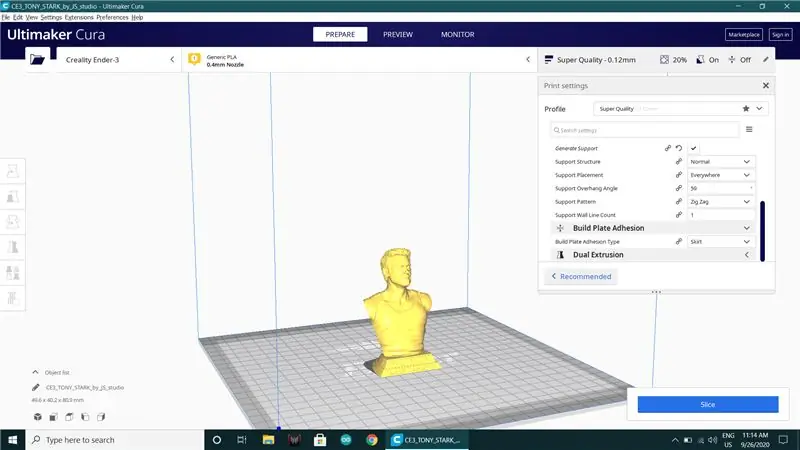This screenshot has height=450, width=800.
Task: Click the Search settings field
Action: tap(644, 130)
